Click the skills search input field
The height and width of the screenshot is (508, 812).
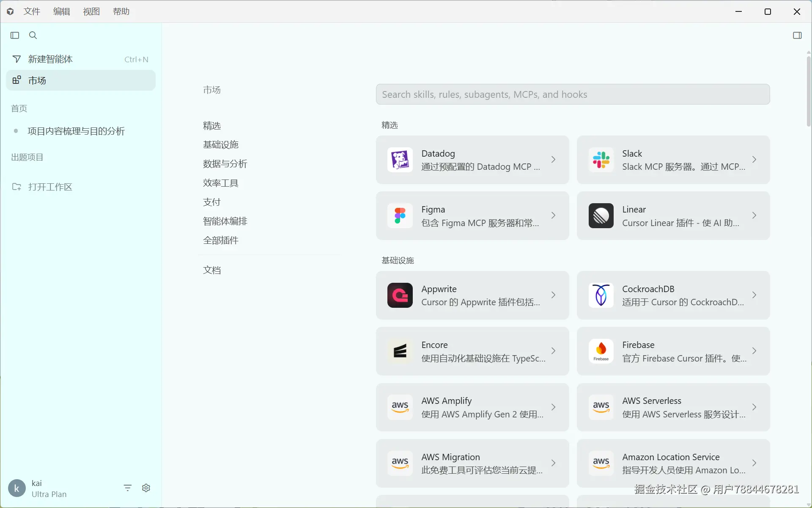(x=573, y=94)
